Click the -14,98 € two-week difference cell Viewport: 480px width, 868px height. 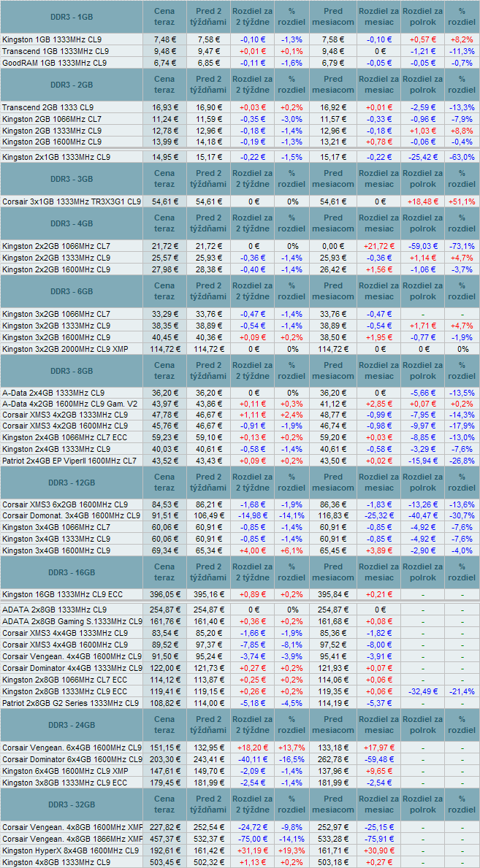(x=252, y=515)
